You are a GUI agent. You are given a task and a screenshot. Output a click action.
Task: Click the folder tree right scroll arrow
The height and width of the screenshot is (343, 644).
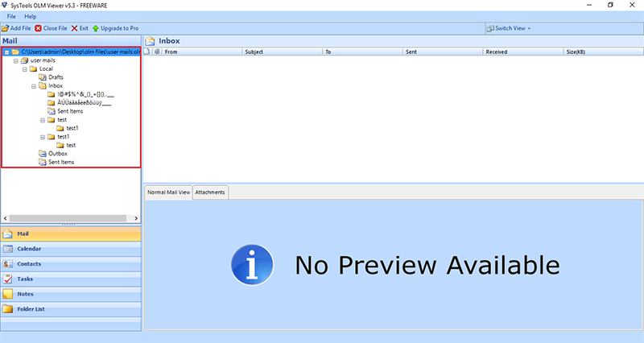(x=136, y=218)
